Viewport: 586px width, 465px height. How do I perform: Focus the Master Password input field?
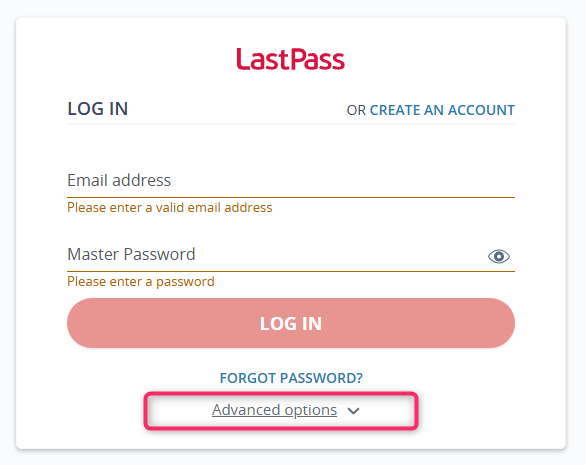point(277,255)
